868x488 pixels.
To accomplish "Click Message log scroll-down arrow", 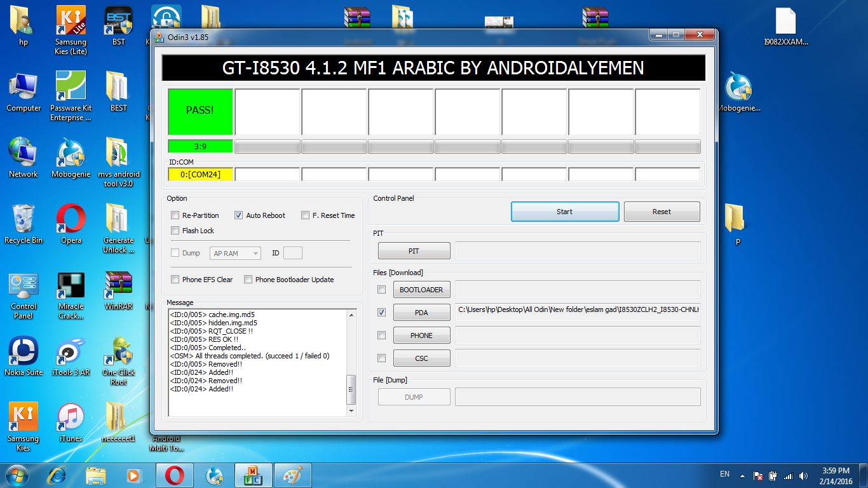I will pos(351,411).
